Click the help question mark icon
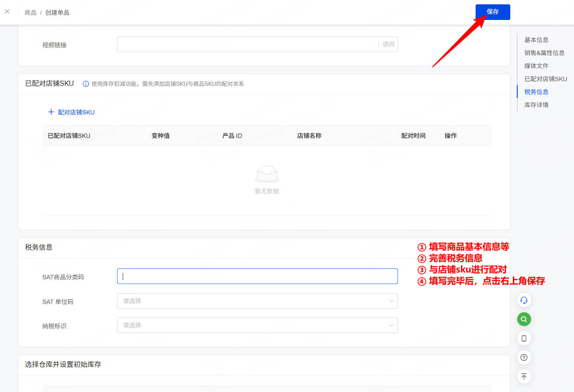This screenshot has width=574, height=392. click(524, 357)
